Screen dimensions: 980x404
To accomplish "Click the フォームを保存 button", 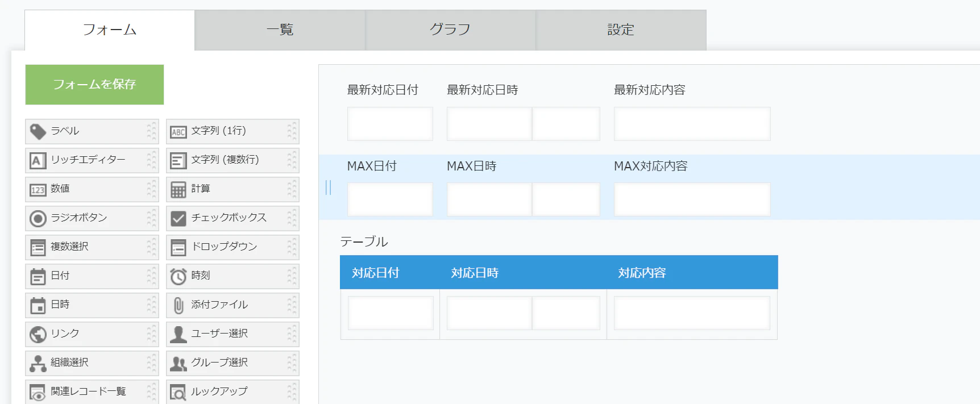I will 94,85.
